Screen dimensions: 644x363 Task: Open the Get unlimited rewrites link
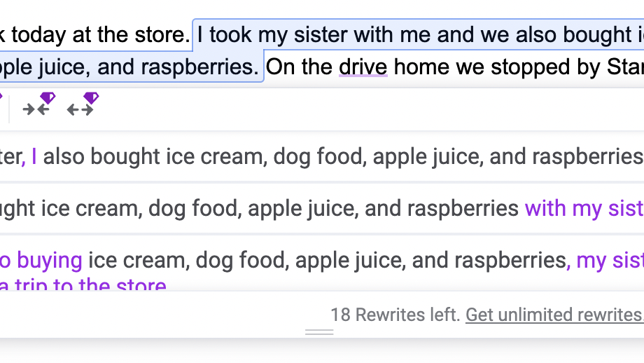(554, 315)
